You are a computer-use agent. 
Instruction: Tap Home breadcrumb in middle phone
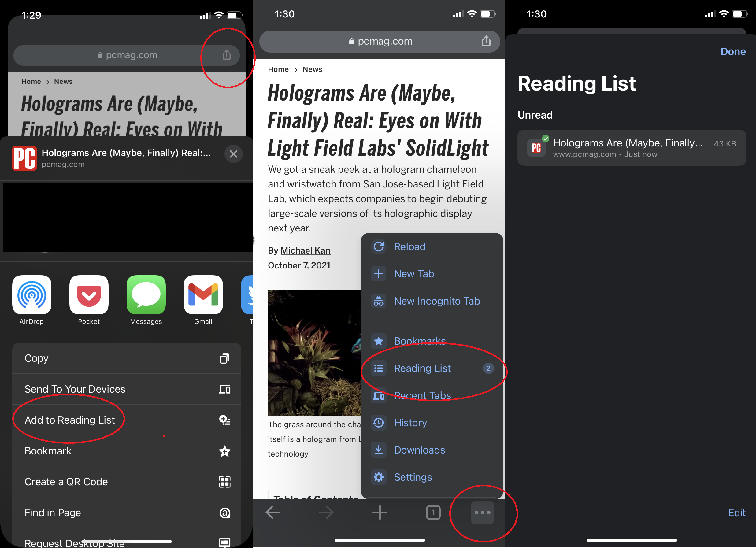(x=278, y=69)
